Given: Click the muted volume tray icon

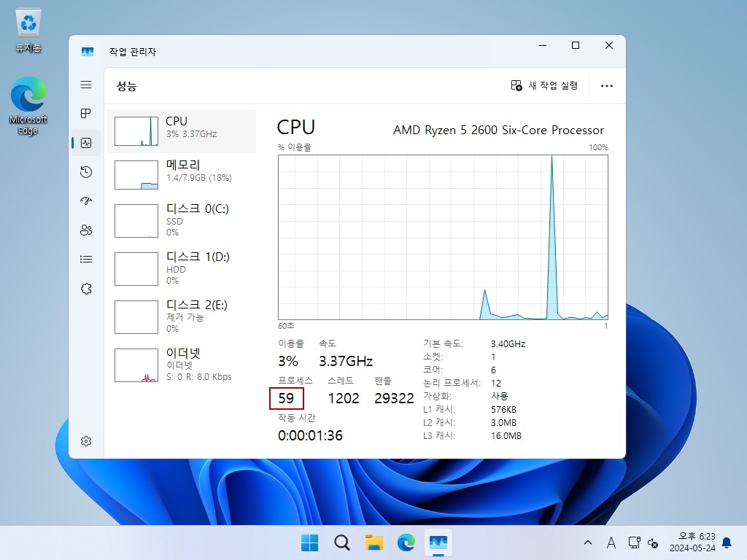Looking at the screenshot, I should click(x=653, y=542).
